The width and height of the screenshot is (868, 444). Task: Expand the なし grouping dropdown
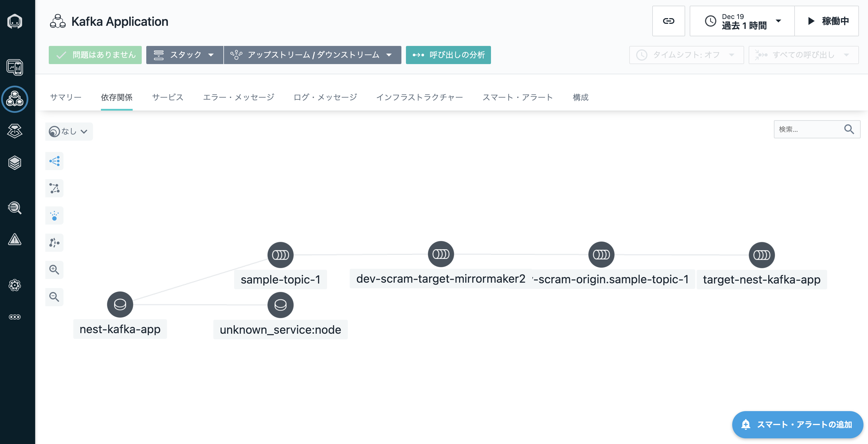[x=69, y=132]
